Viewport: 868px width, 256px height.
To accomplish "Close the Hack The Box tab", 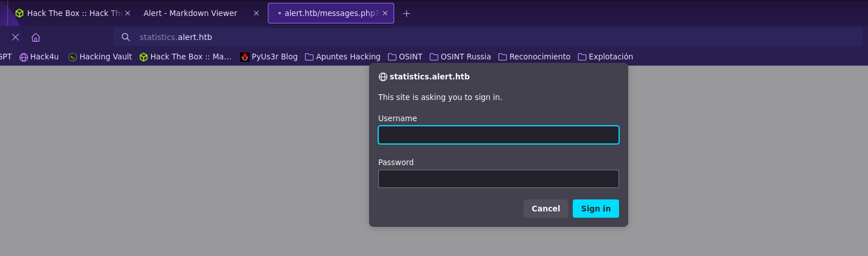I will [x=127, y=13].
